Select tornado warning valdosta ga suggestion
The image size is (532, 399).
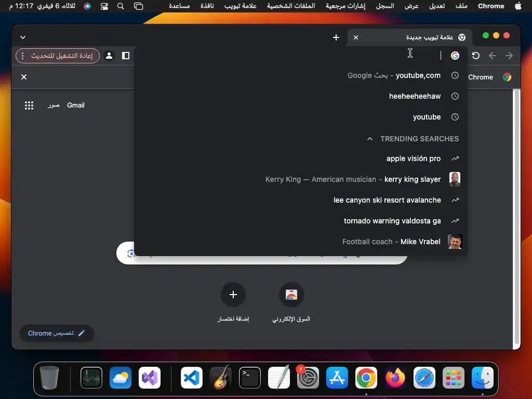tap(301, 221)
